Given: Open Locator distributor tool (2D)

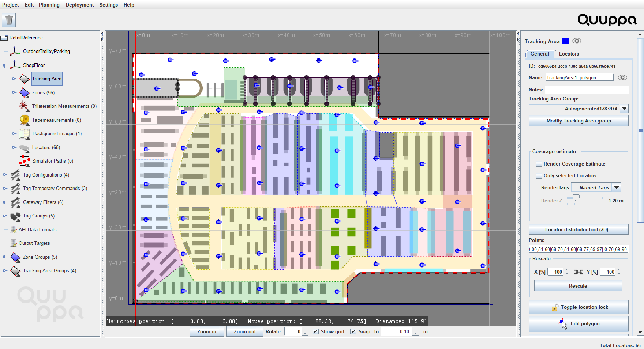Looking at the screenshot, I should click(579, 229).
